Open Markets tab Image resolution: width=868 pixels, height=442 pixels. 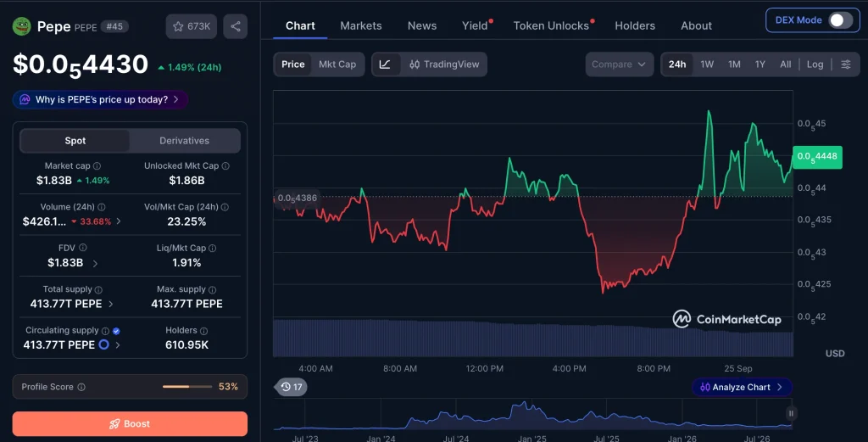[361, 25]
